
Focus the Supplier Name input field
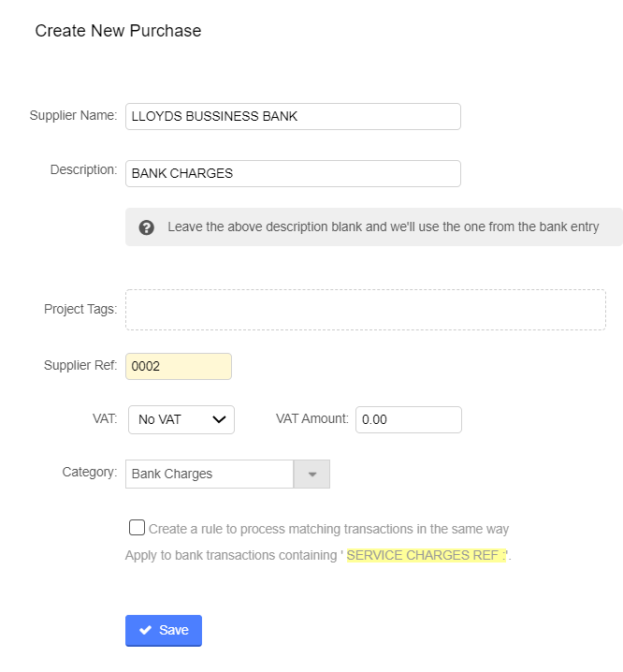point(293,116)
